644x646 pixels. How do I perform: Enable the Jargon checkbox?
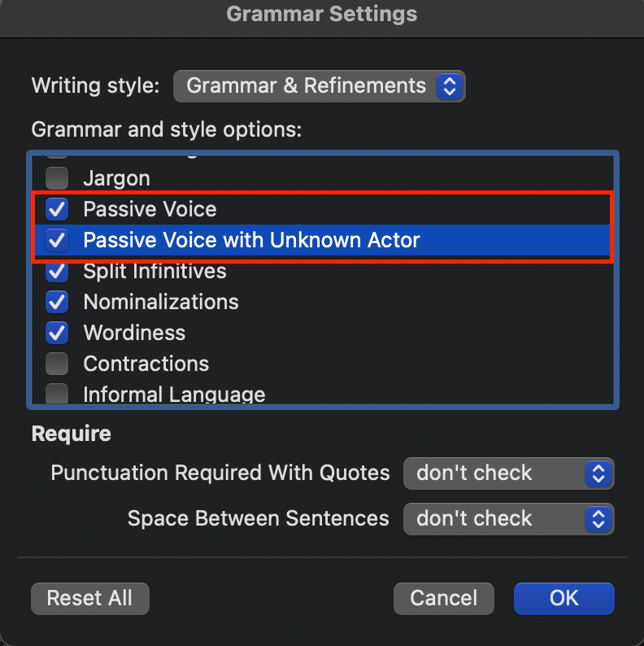pyautogui.click(x=57, y=178)
